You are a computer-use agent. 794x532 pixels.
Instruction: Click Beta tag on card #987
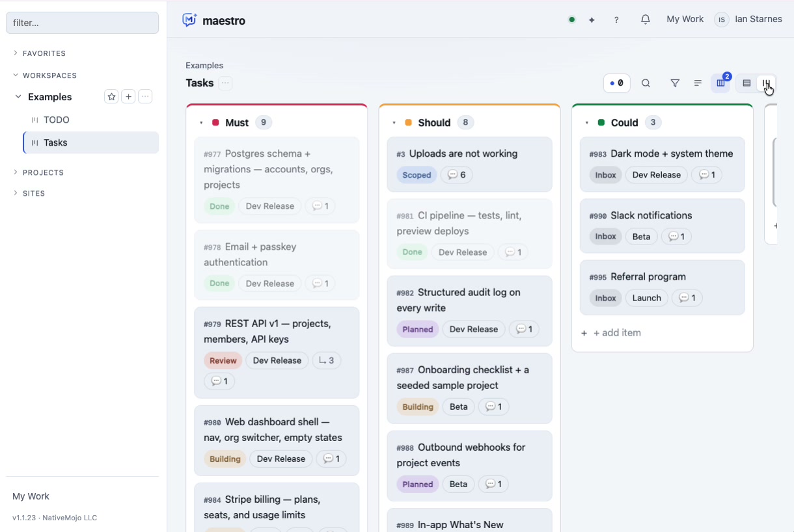tap(459, 406)
